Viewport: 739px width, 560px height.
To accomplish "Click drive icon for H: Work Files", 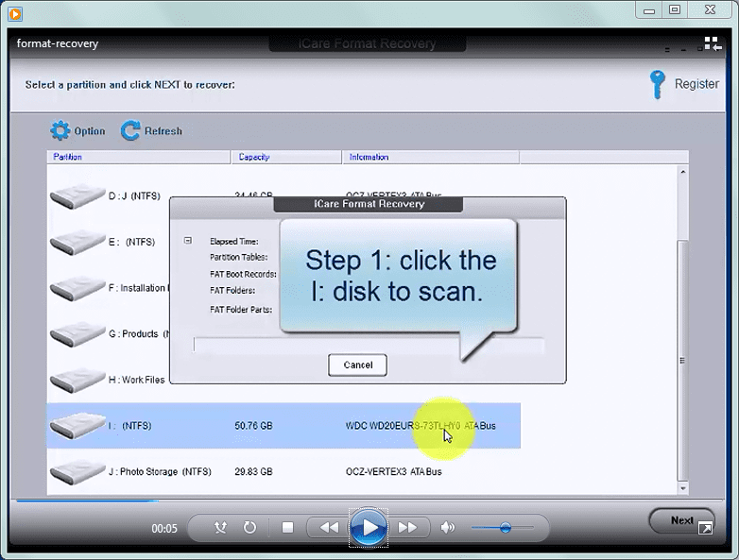I will pyautogui.click(x=77, y=380).
